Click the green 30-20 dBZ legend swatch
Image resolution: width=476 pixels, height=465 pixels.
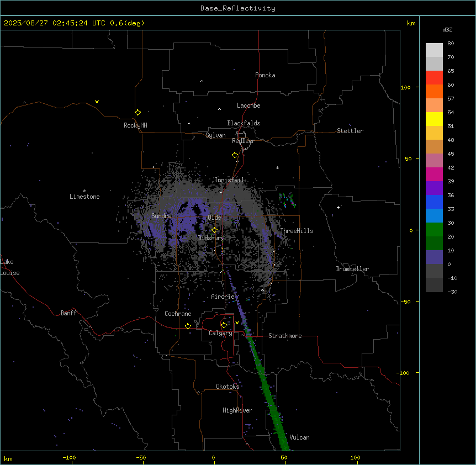point(434,230)
